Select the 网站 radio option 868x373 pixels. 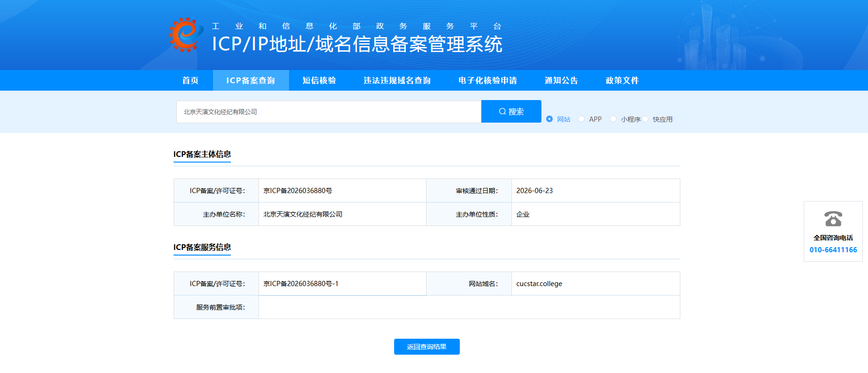[549, 119]
